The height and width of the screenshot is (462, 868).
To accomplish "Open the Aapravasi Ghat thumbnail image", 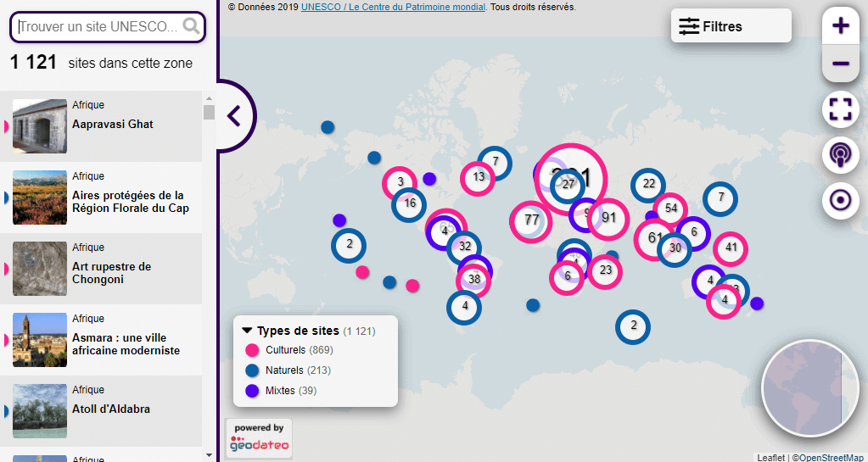I will (40, 126).
